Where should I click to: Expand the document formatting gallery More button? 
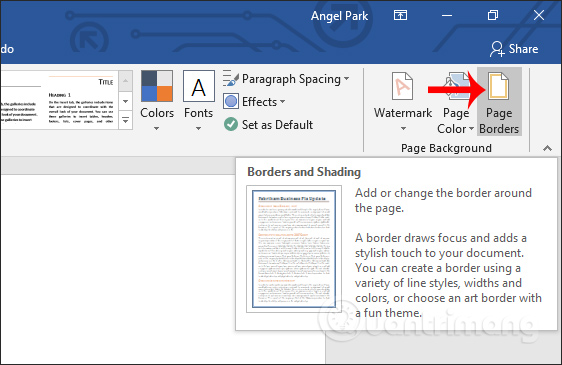(x=125, y=120)
